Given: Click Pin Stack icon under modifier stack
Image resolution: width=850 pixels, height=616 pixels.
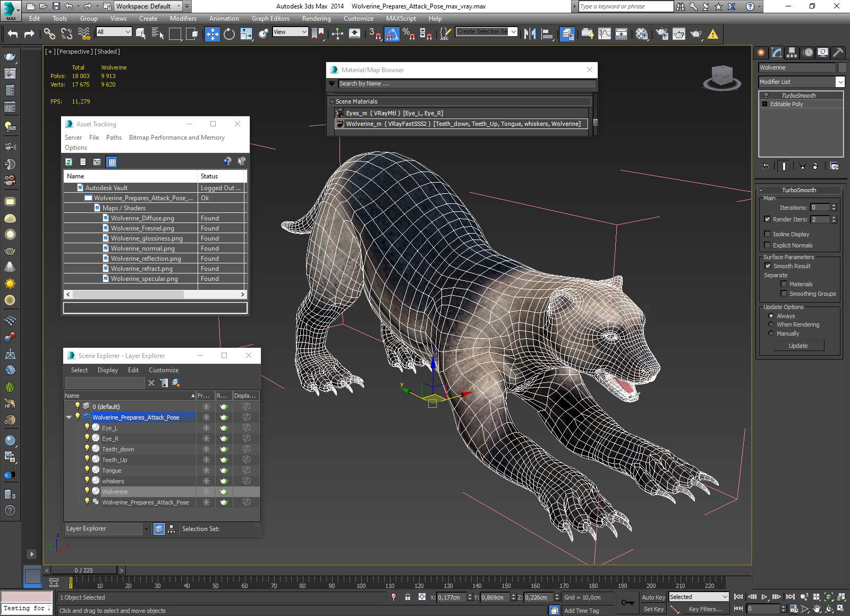Looking at the screenshot, I should 765,166.
